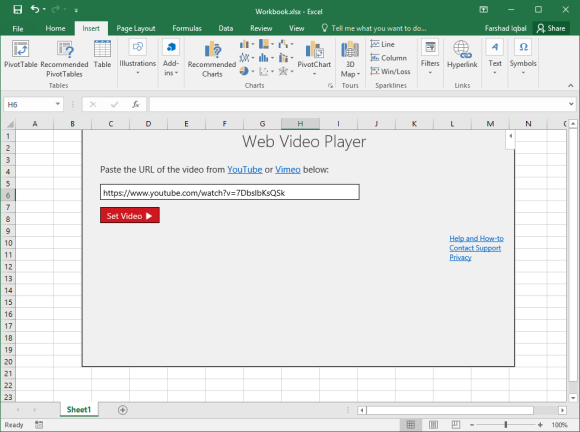Click the PivotChart icon
Screen dimensions: 580x432
click(314, 50)
